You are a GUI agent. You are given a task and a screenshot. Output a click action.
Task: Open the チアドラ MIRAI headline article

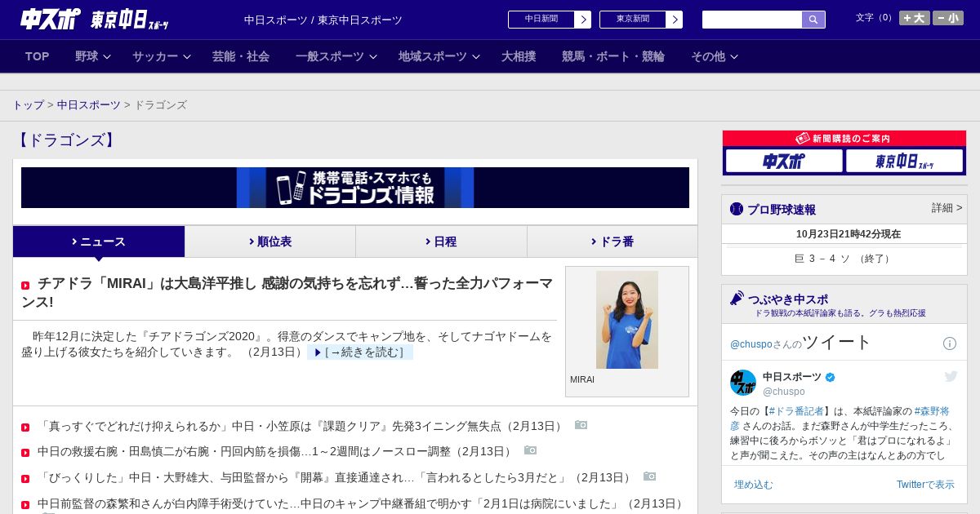pyautogui.click(x=287, y=292)
